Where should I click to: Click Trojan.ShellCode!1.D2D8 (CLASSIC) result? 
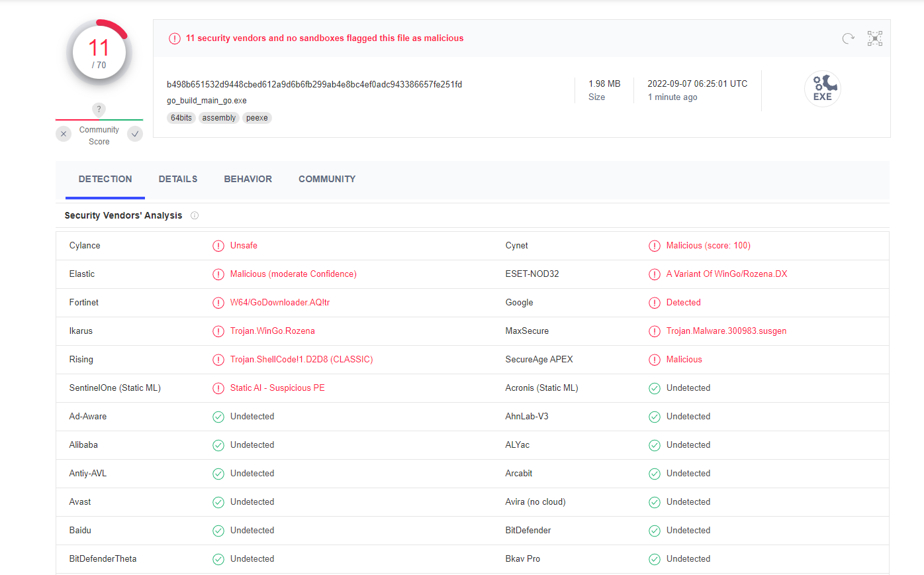pyautogui.click(x=302, y=360)
